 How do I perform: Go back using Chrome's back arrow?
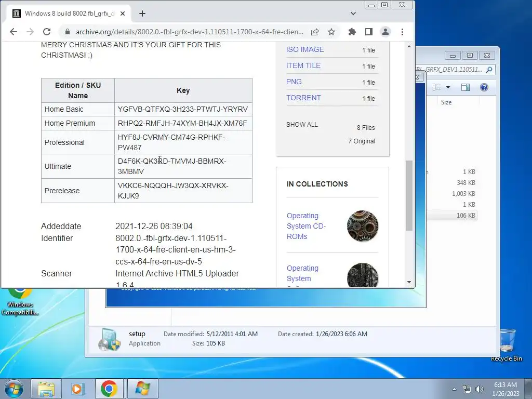14,32
